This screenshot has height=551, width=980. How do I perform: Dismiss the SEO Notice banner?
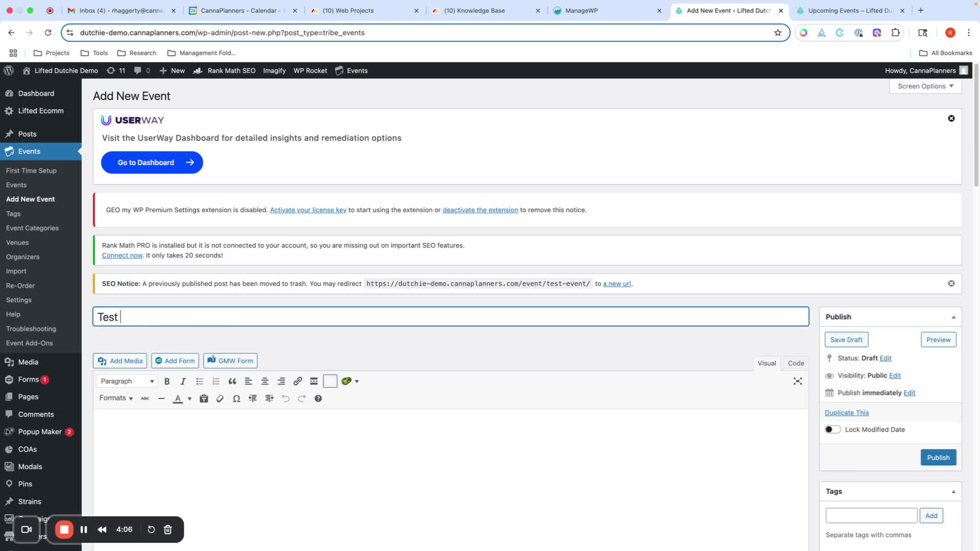click(951, 284)
